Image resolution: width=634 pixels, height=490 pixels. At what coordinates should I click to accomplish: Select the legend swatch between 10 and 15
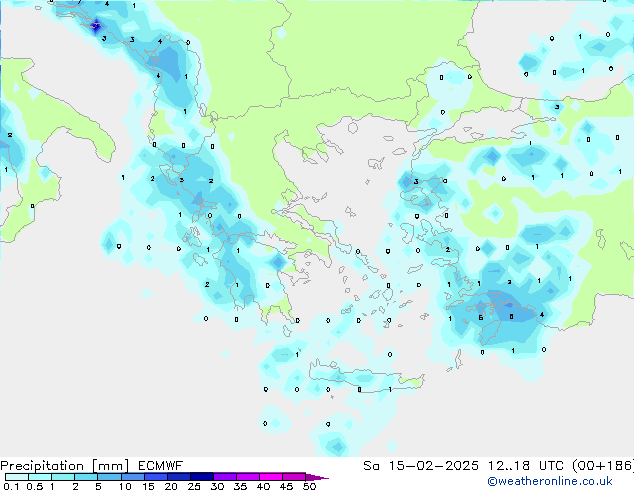pyautogui.click(x=135, y=477)
